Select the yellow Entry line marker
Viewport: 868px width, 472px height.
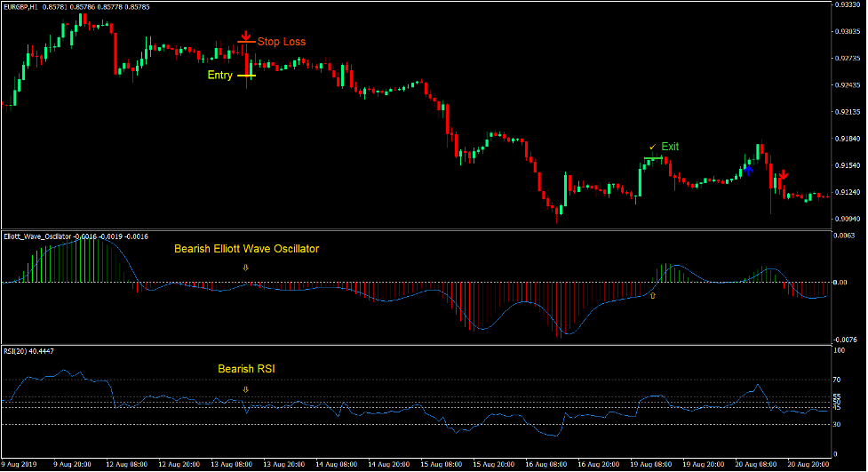[x=246, y=76]
